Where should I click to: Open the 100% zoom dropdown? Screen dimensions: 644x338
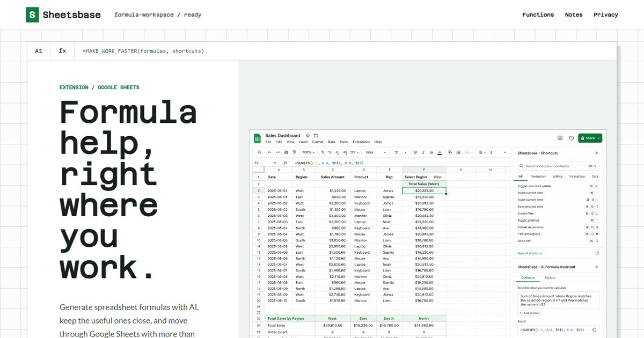tap(309, 152)
